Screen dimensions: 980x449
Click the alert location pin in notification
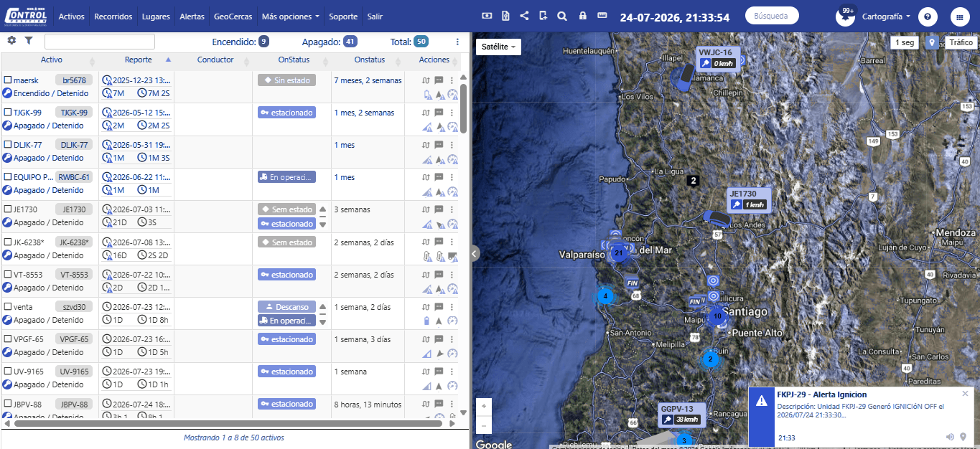click(963, 437)
